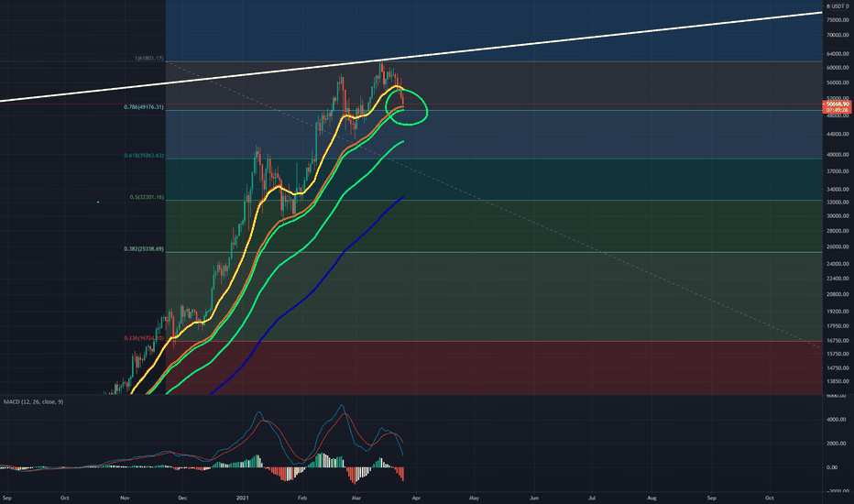
Task: Click the Feb label on time axis
Action: (302, 498)
